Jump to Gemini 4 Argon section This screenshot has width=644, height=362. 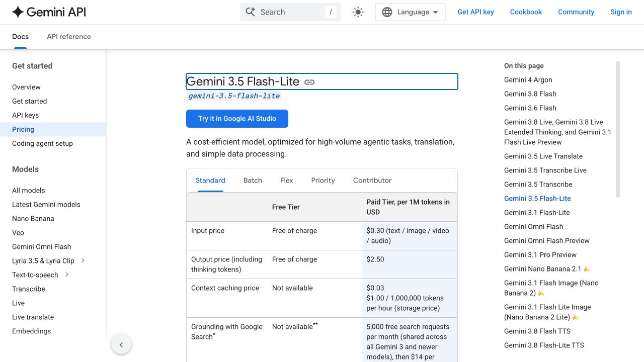(x=528, y=79)
